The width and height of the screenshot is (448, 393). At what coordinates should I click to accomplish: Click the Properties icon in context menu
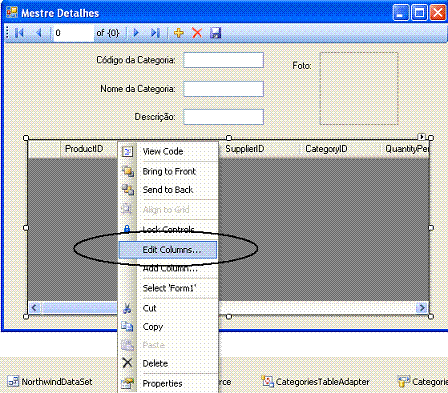click(x=127, y=383)
